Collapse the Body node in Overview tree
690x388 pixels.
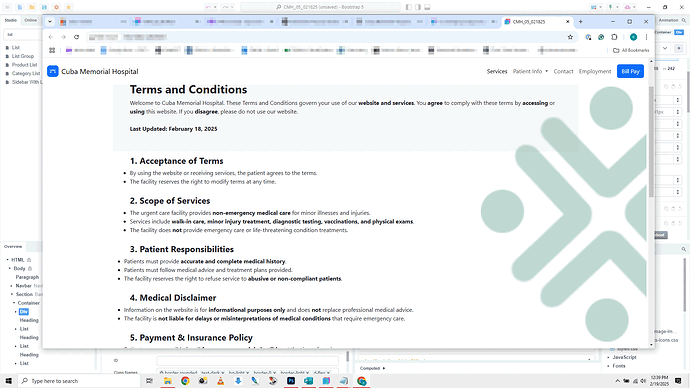point(10,268)
